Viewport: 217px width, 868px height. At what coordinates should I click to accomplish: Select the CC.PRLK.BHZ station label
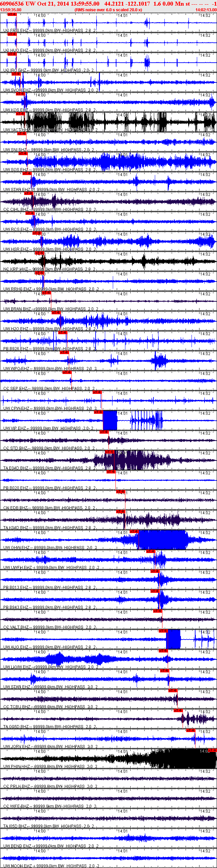click(x=50, y=786)
